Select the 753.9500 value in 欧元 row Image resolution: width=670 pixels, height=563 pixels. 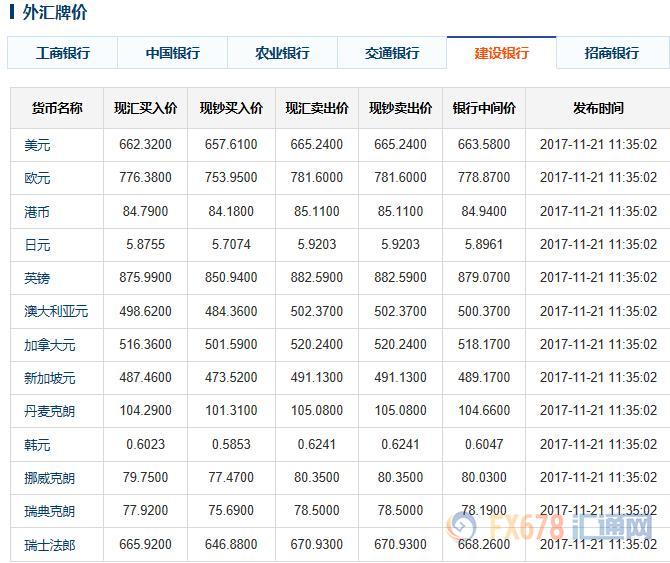[x=231, y=177]
